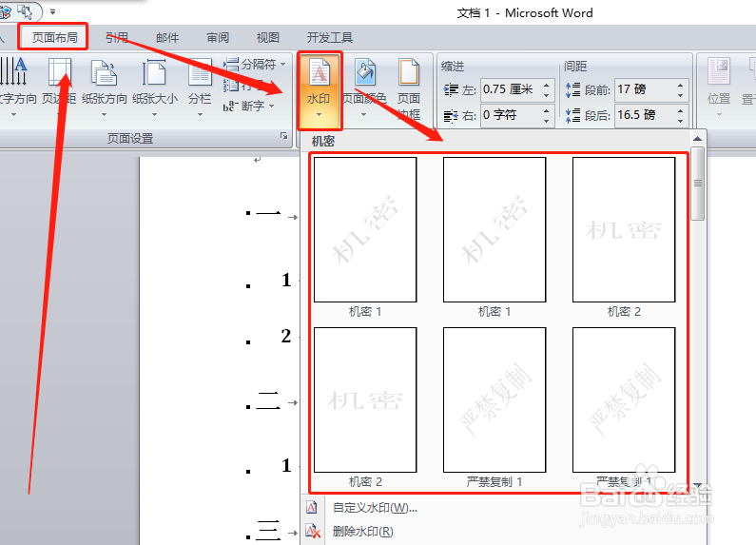
Task: Click the 右 right indent icon
Action: coord(451,116)
